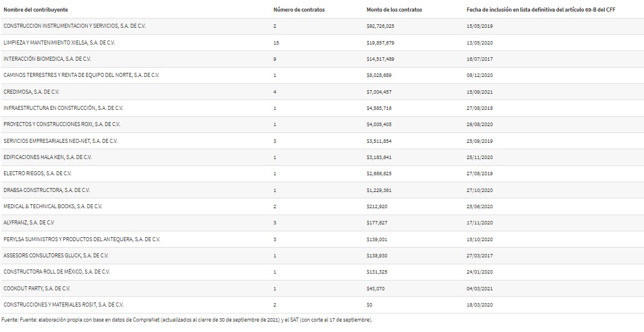Click the amount '$43,070'
The height and width of the screenshot is (332, 644).
coord(376,289)
